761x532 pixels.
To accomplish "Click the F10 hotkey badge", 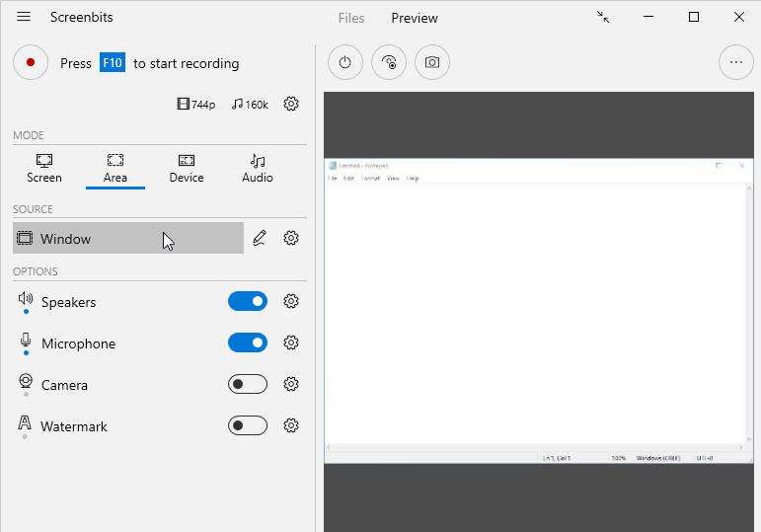I will [x=113, y=62].
